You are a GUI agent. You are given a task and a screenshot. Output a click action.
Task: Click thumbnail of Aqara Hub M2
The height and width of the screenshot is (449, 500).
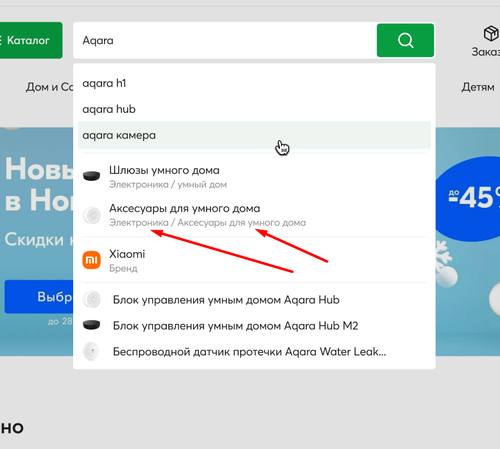point(91,325)
